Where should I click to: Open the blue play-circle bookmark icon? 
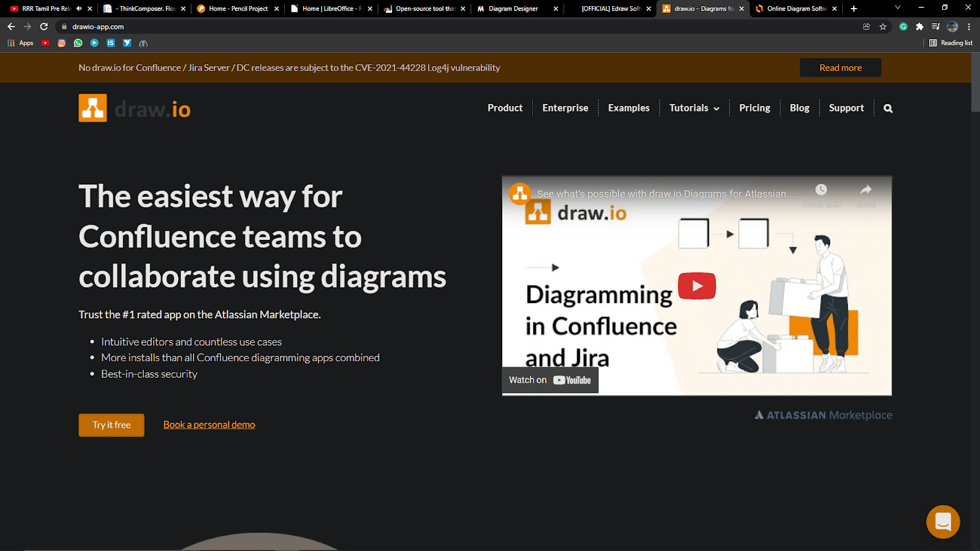(x=94, y=43)
